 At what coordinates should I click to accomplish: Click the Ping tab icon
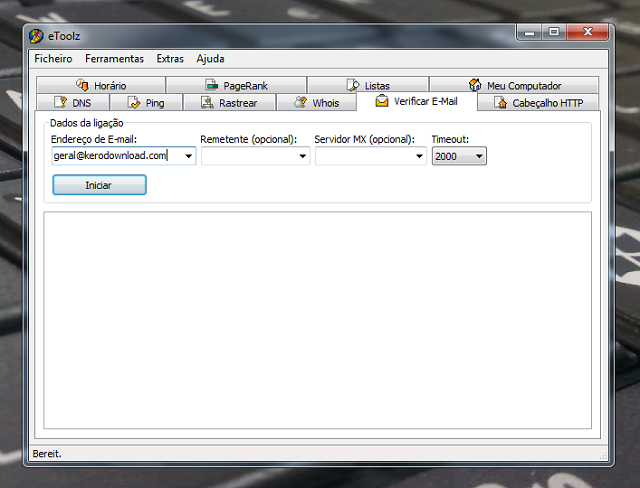pyautogui.click(x=134, y=102)
